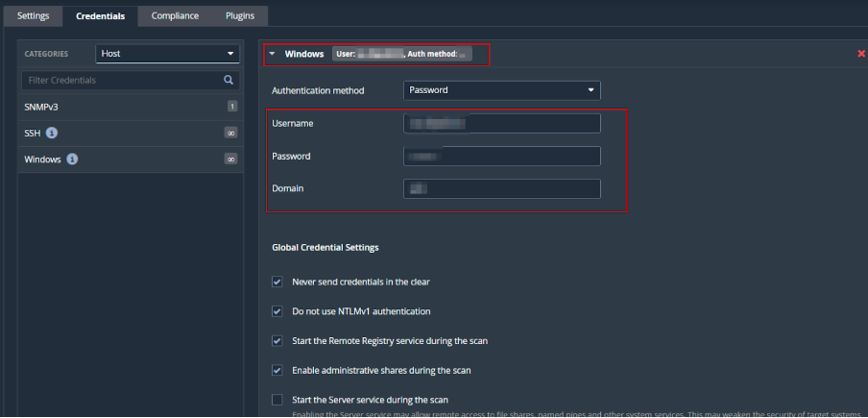Switch to the Settings tab
The height and width of the screenshot is (418, 868).
pos(34,15)
